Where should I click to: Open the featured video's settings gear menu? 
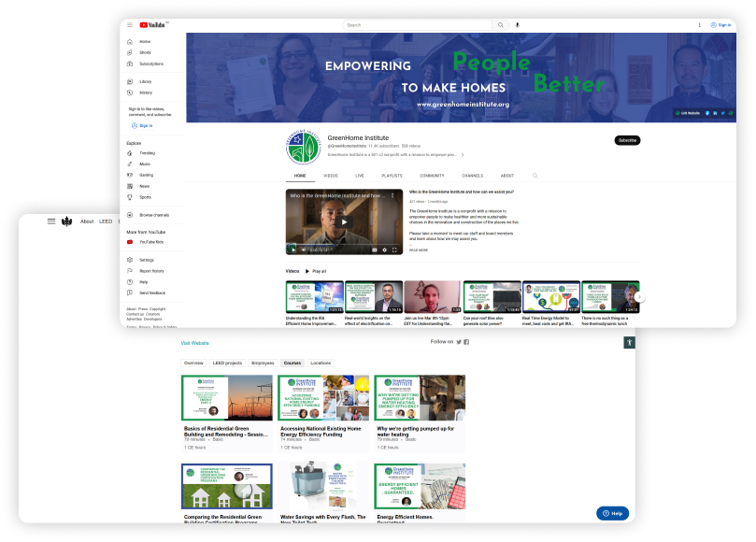[x=384, y=250]
